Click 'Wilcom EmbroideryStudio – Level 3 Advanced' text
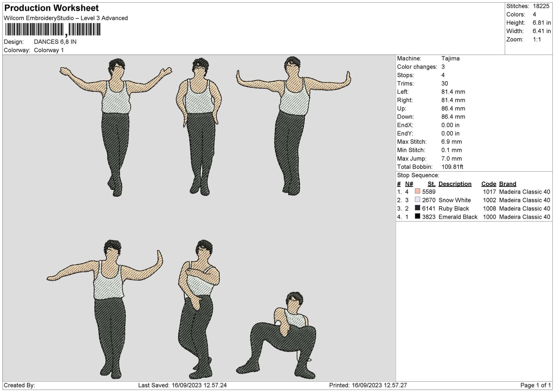Screen dimensions: 555x392 (66, 18)
